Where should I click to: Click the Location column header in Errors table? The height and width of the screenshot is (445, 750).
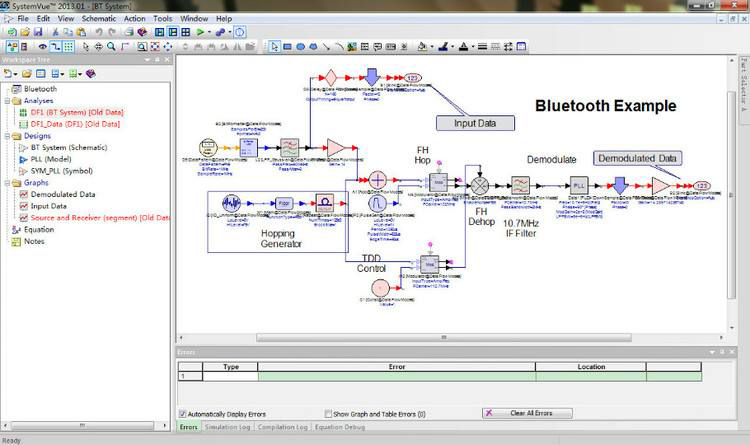pyautogui.click(x=591, y=367)
